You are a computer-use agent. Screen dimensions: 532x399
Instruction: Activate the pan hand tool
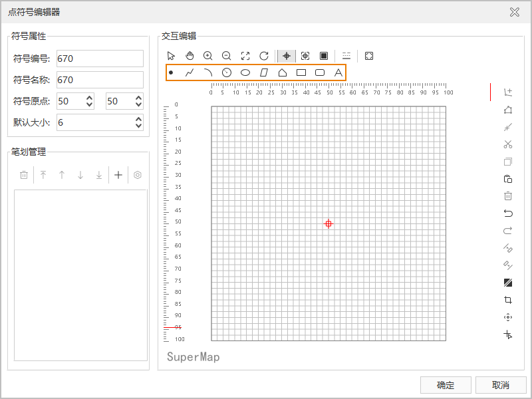point(190,56)
